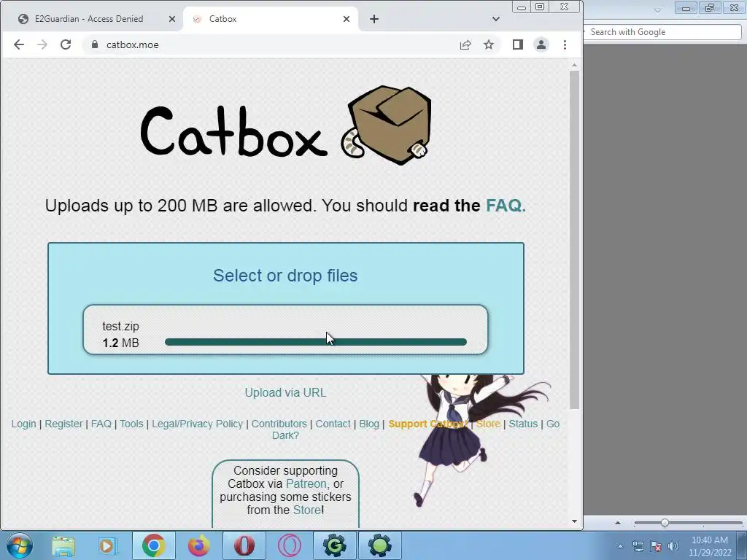Click the page scrollbar up arrow

575,65
